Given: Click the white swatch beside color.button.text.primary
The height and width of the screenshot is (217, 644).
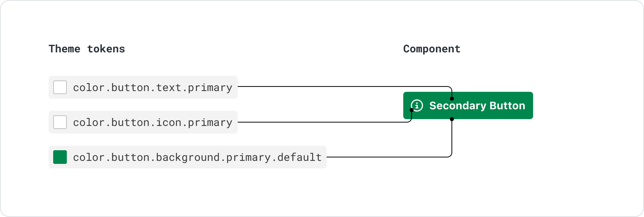Looking at the screenshot, I should tap(60, 87).
